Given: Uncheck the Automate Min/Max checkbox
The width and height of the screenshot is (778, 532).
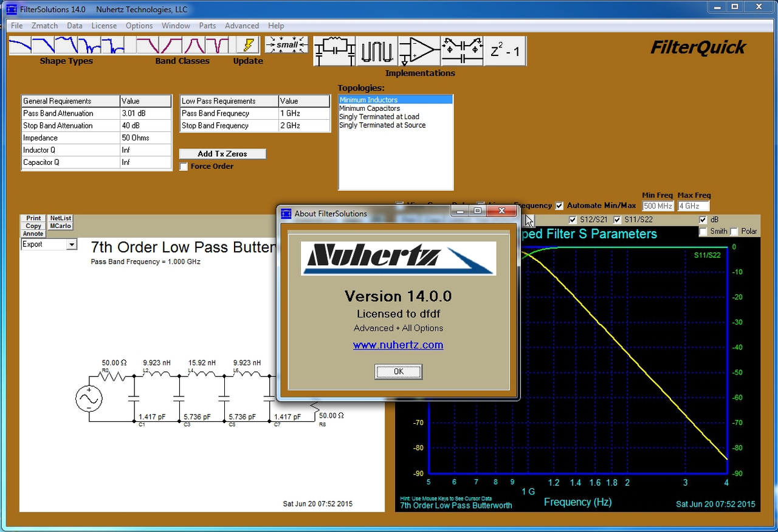Looking at the screenshot, I should [x=559, y=206].
